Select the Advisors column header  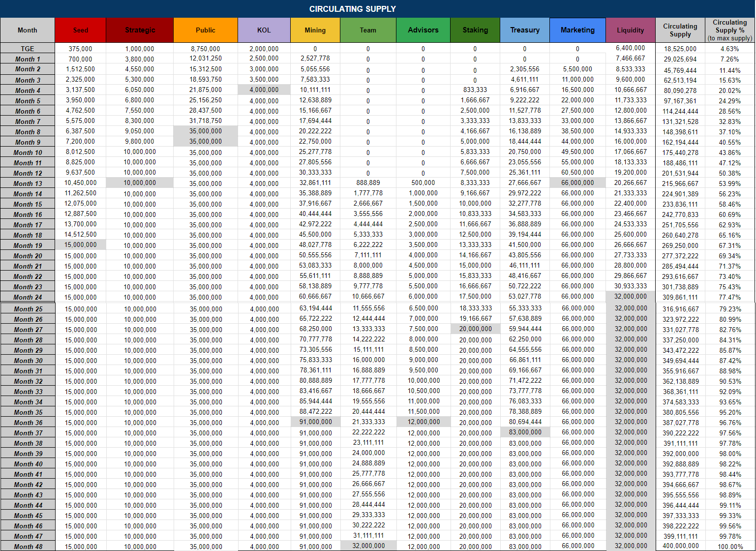click(423, 30)
